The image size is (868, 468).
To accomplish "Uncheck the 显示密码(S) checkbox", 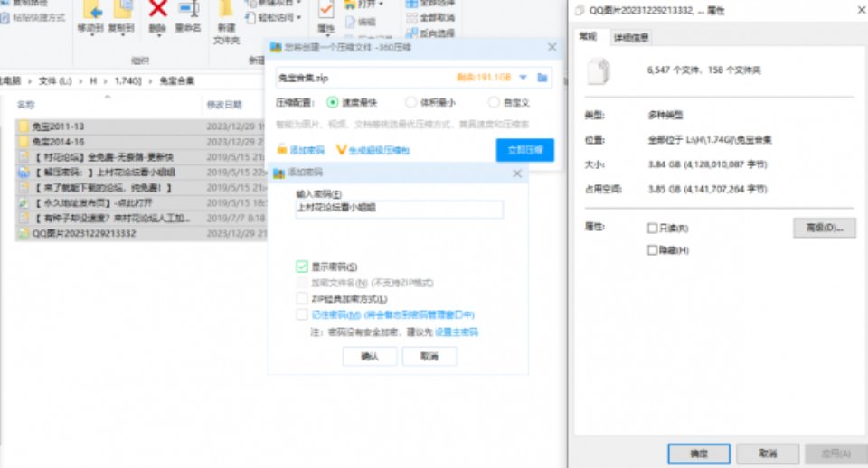I will (302, 267).
